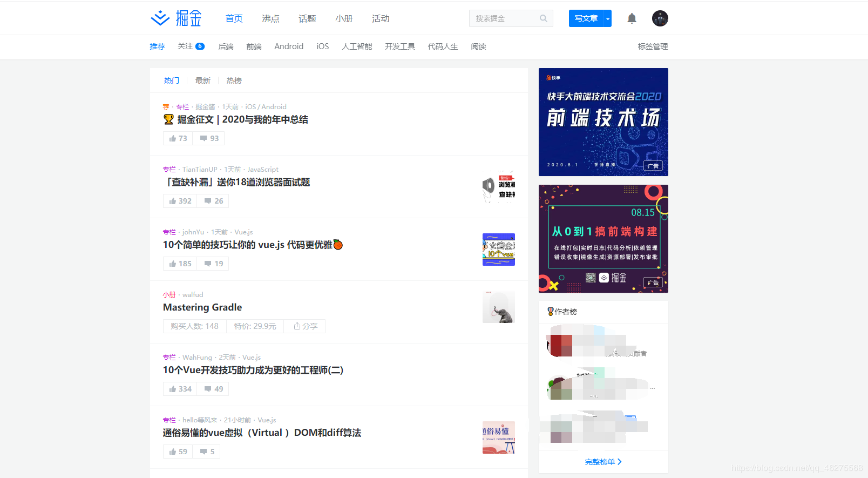Click thumbnail of 虚拟DOM和diff算法 article
Screen dimensions: 868x478
(x=499, y=437)
